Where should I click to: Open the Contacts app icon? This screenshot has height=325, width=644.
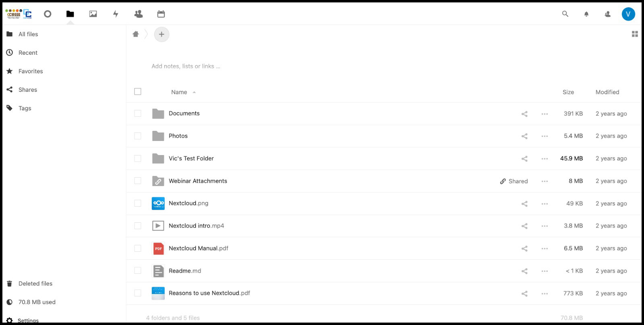[138, 14]
